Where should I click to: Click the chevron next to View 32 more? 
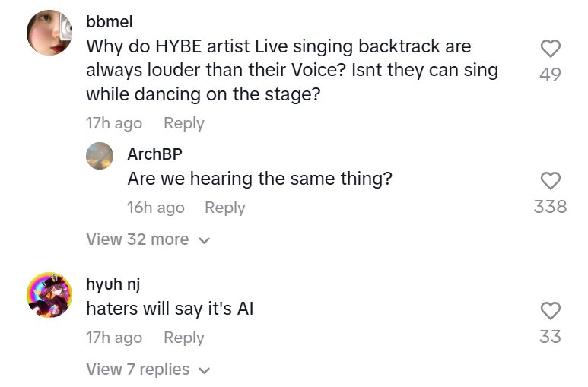point(203,240)
